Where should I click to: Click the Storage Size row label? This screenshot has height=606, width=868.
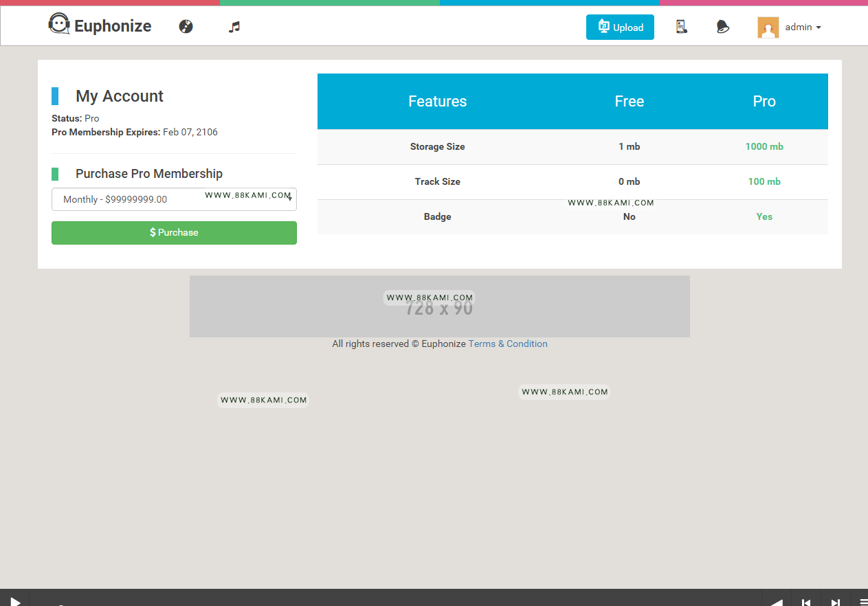click(x=438, y=146)
